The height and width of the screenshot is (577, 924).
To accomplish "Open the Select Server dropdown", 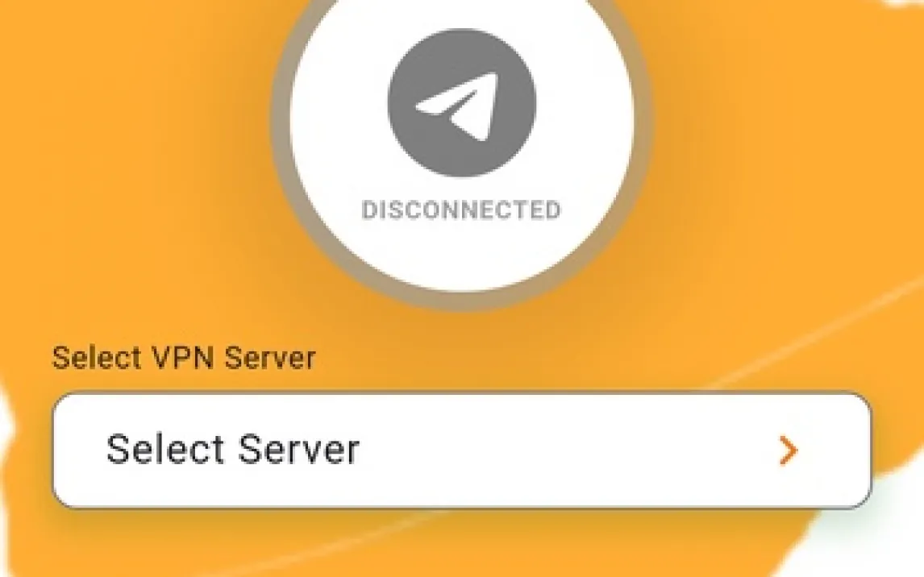I will (462, 450).
